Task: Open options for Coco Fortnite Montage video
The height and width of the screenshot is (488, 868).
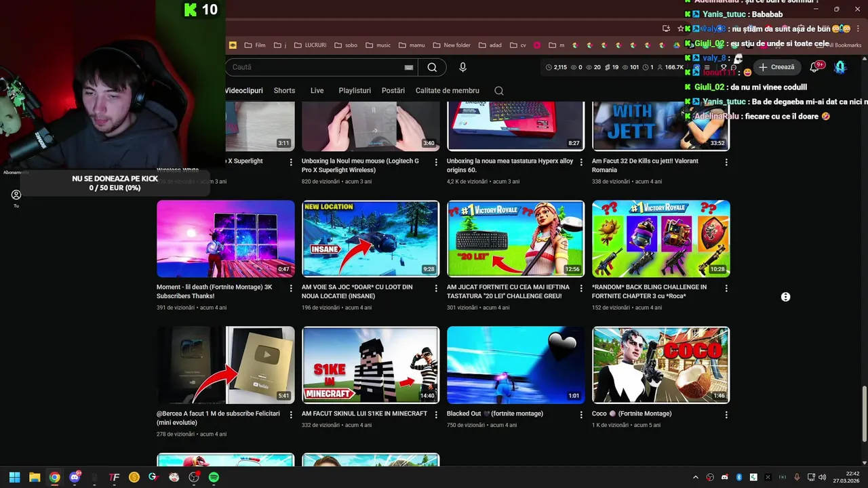Action: tap(726, 415)
